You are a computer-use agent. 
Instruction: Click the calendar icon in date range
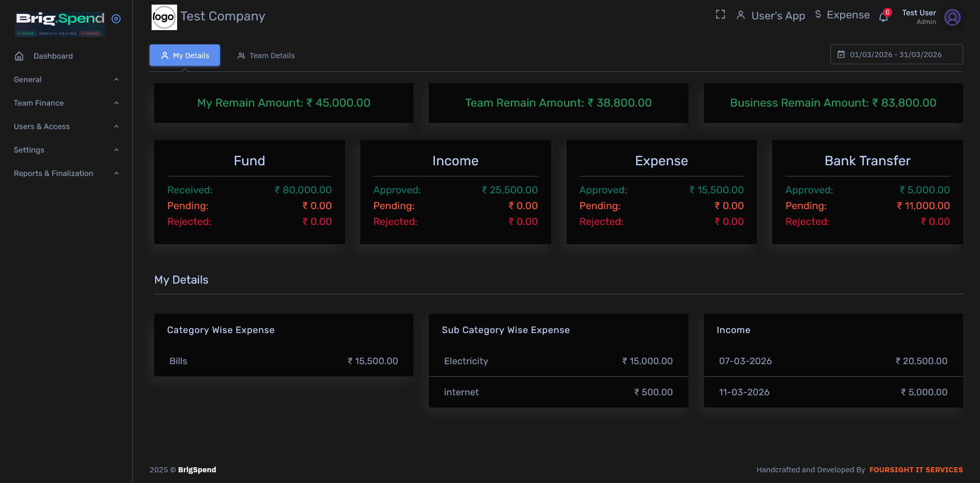click(x=841, y=55)
